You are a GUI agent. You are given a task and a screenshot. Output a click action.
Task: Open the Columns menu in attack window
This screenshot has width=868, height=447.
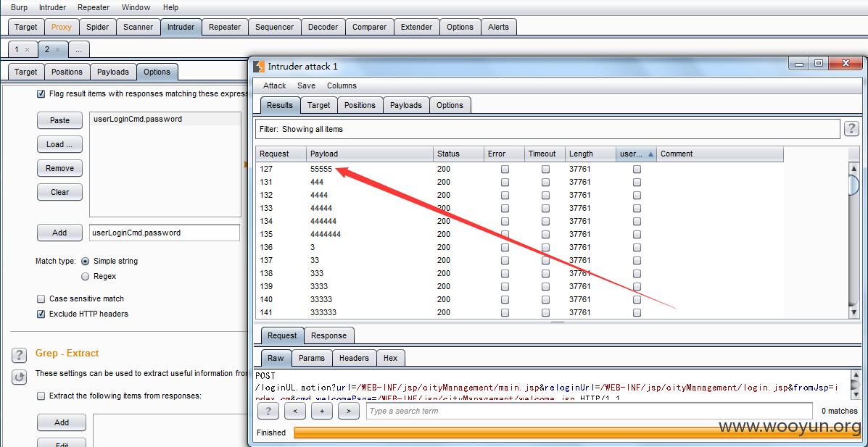[342, 85]
